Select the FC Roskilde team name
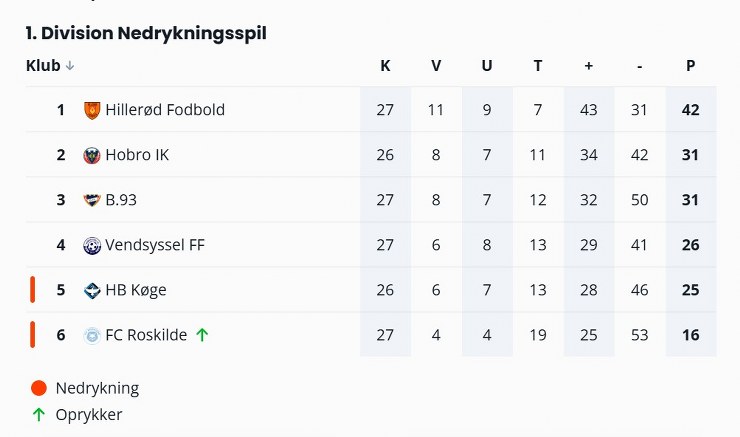This screenshot has height=437, width=740. pyautogui.click(x=146, y=335)
